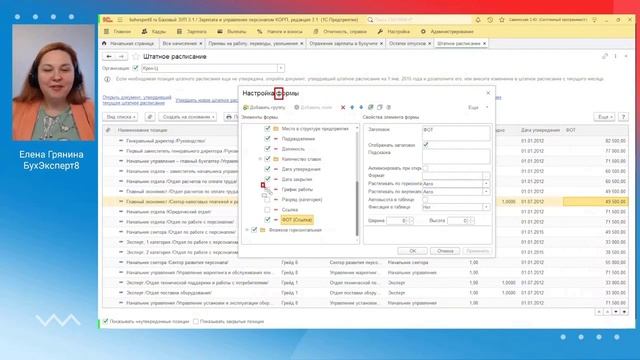Go forward with the right arrow button
Image resolution: width=640 pixels, height=360 pixels.
point(121,56)
